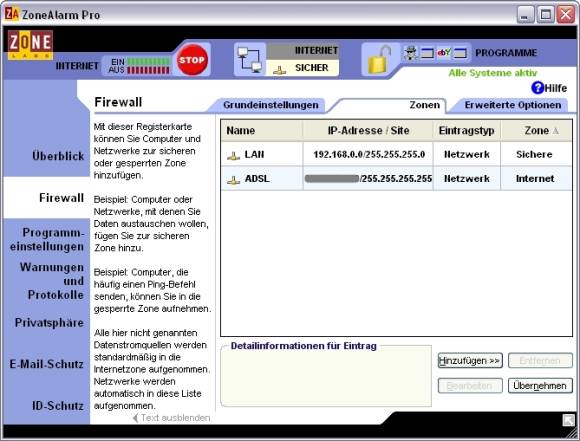Screen dimensions: 580x441
Task: Click the red STOP button
Action: click(x=192, y=60)
